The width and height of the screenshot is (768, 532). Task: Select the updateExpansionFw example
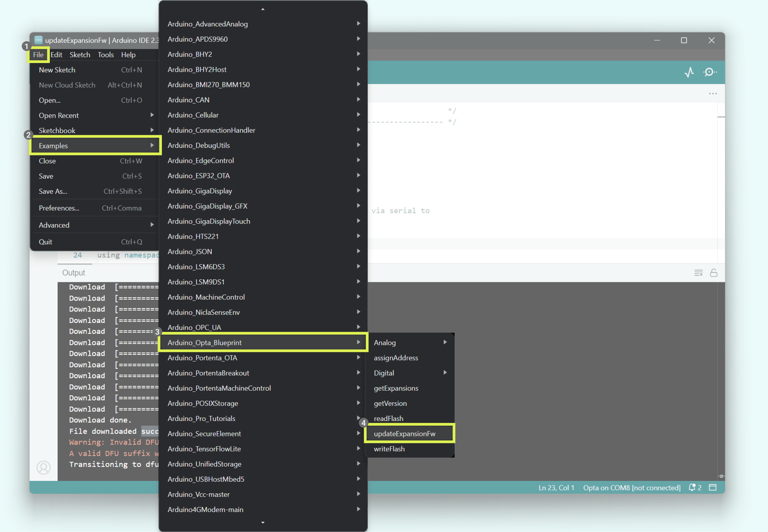[404, 433]
